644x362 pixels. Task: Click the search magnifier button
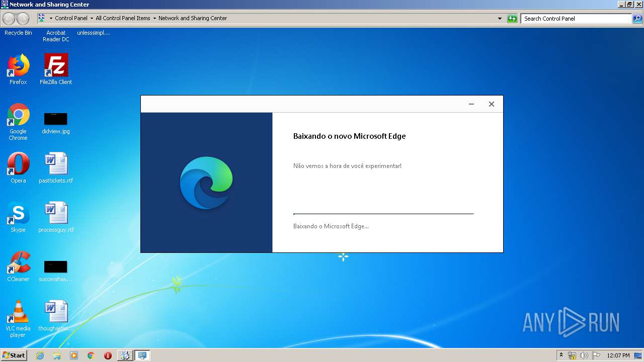coord(638,19)
